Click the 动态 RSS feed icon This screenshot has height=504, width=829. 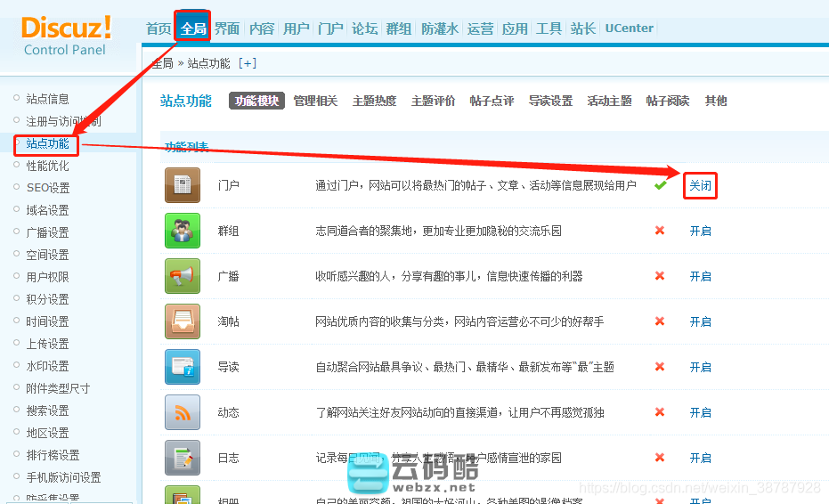[183, 412]
